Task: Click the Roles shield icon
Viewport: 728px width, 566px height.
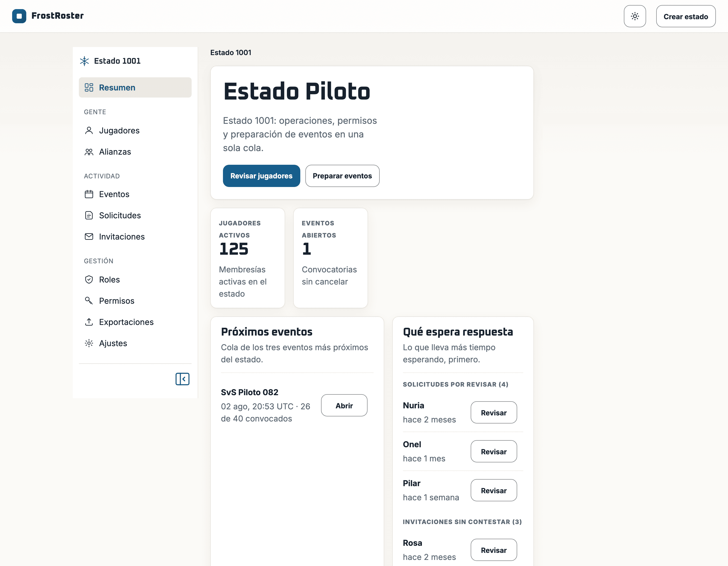Action: point(89,280)
